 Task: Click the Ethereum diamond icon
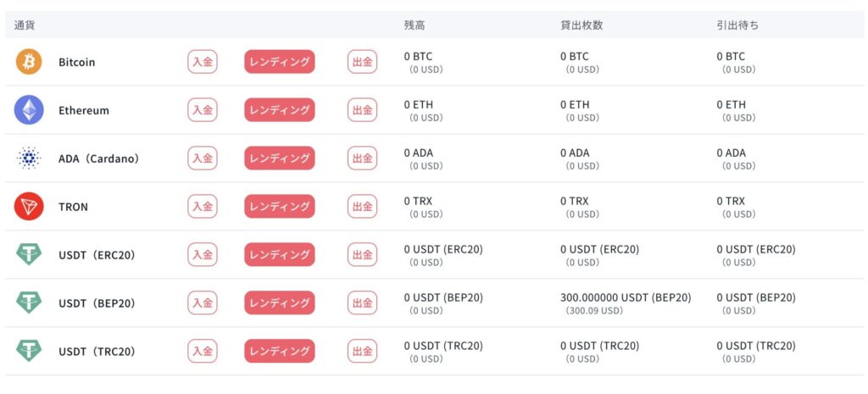(x=29, y=109)
